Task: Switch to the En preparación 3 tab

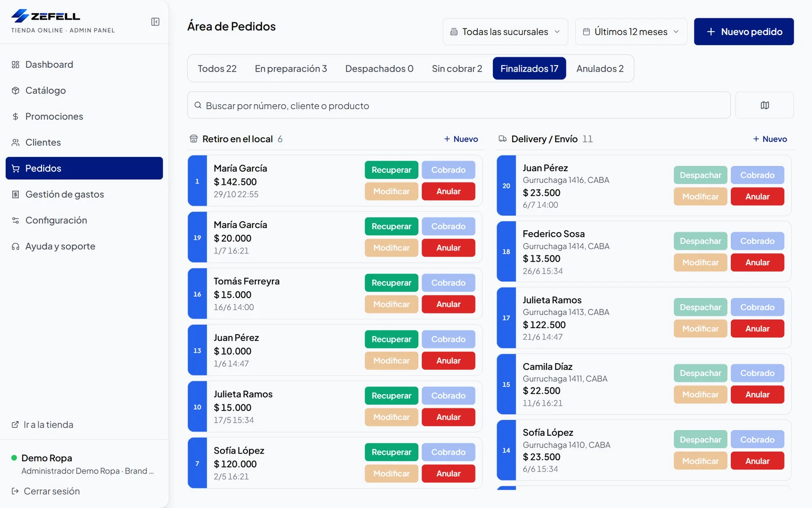Action: 291,69
